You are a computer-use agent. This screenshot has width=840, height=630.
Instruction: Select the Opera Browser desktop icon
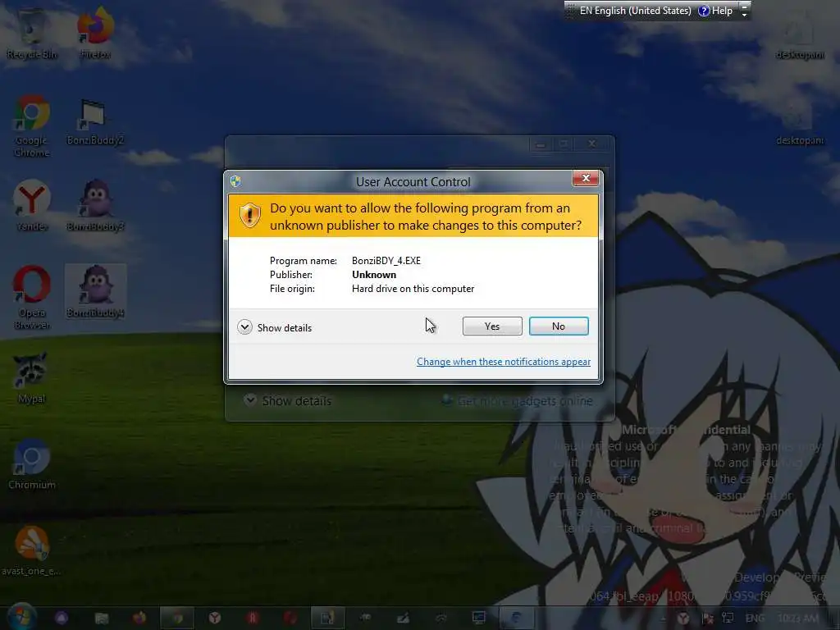32,298
